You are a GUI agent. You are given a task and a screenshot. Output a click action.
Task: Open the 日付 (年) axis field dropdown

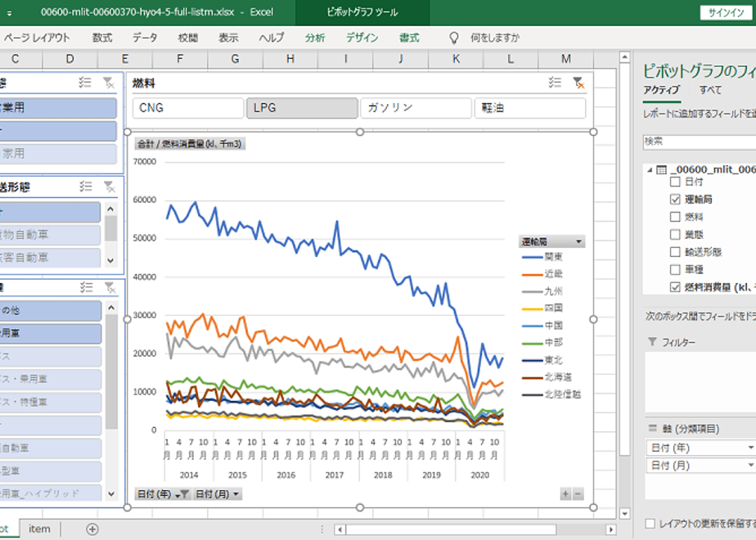click(x=750, y=448)
